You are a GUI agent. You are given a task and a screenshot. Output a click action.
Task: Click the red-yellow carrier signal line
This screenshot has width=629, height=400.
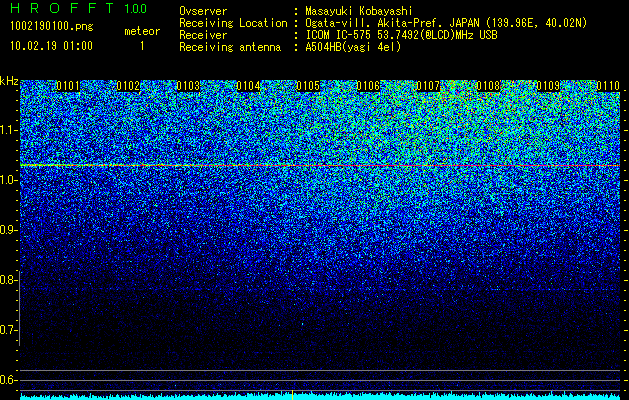[320, 165]
